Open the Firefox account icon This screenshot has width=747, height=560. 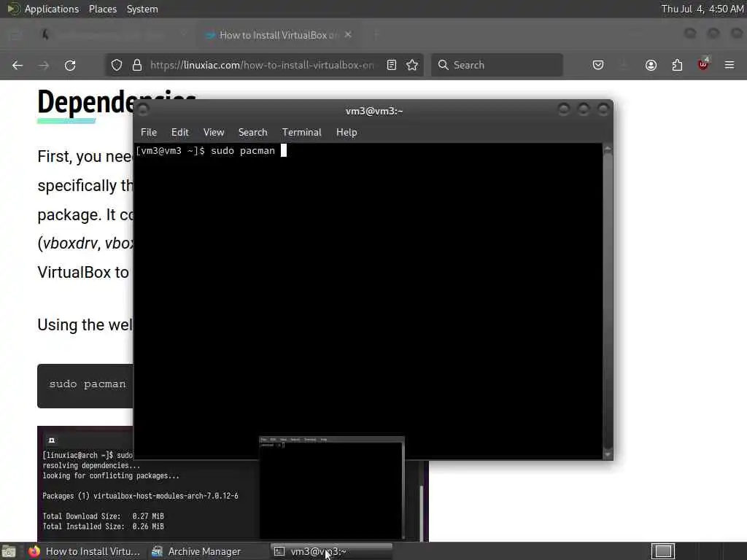click(x=651, y=65)
